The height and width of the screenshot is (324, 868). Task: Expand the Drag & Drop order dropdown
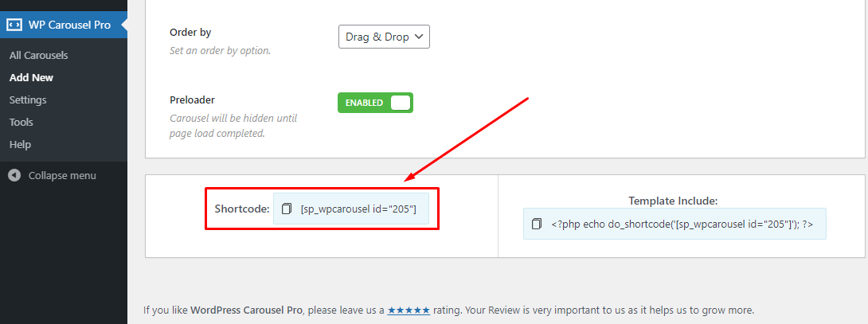[x=384, y=37]
